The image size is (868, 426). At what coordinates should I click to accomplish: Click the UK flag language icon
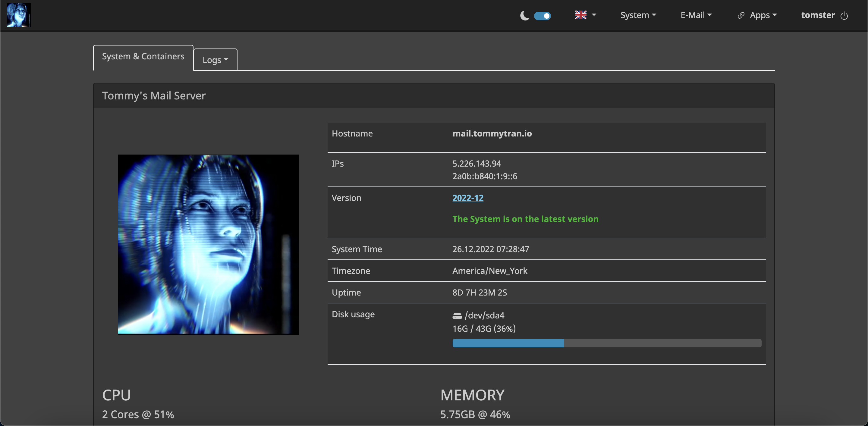tap(580, 15)
